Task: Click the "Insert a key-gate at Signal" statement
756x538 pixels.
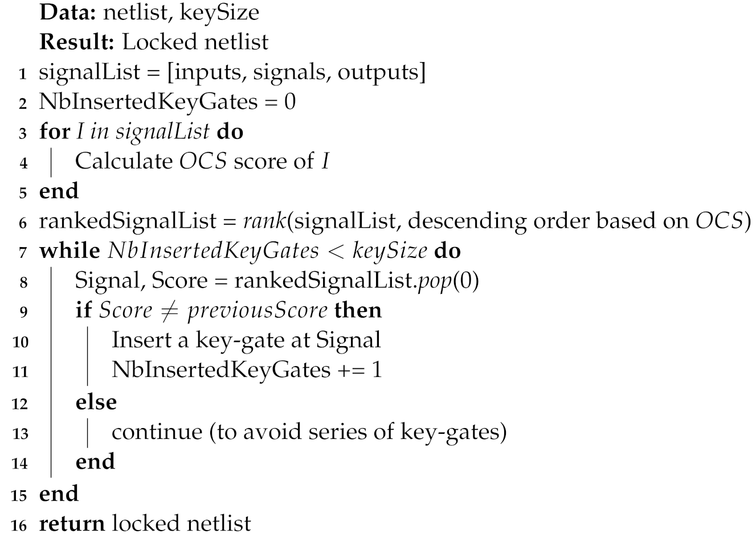Action: [246, 340]
